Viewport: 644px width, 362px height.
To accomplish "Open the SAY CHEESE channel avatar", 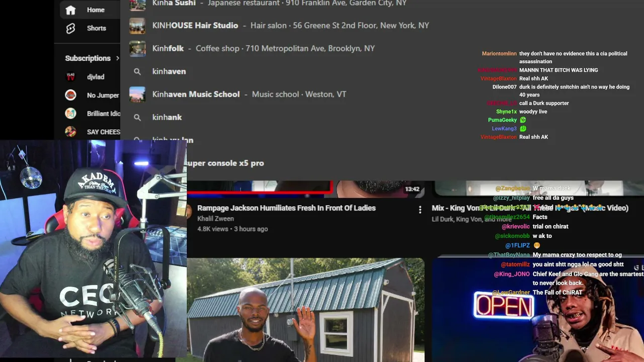I will click(70, 132).
